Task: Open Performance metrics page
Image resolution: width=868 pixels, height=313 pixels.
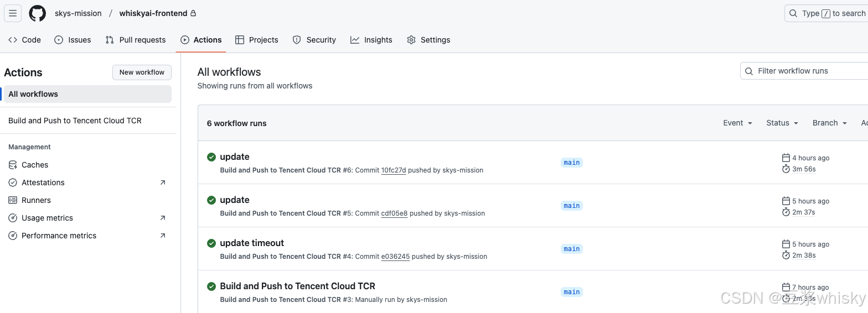Action: 59,236
